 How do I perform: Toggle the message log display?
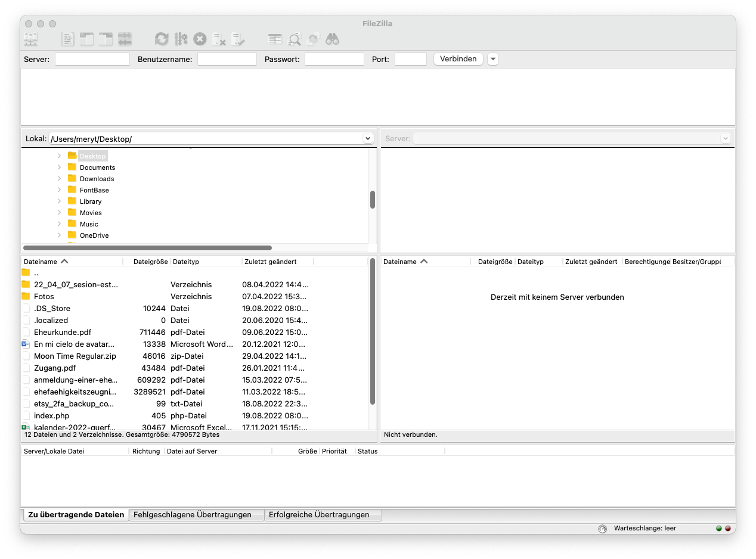(68, 39)
